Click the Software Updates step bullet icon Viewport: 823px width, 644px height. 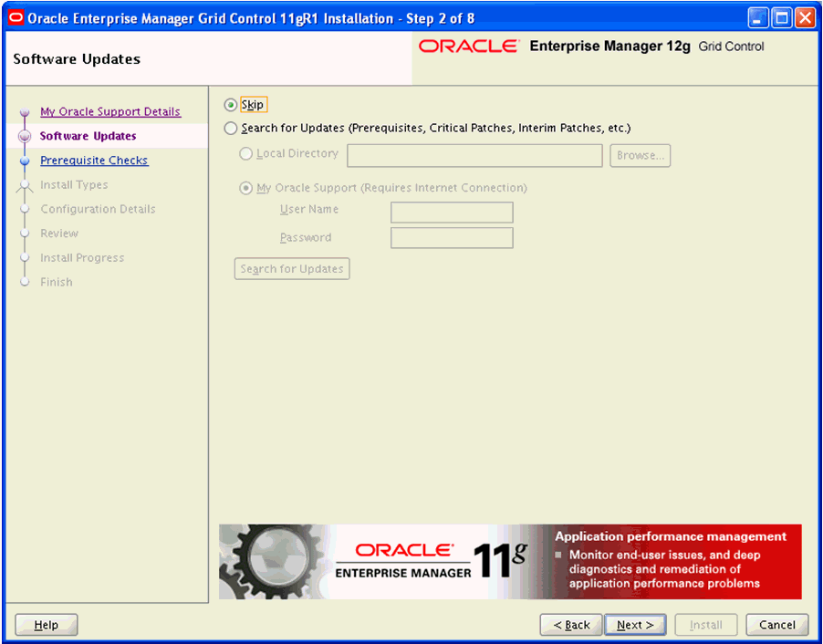click(x=25, y=137)
